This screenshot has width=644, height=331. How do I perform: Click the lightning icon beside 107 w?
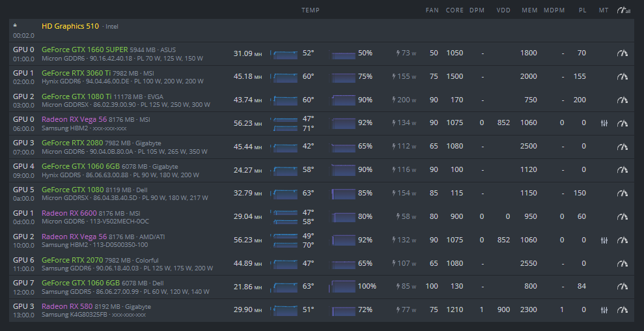point(395,264)
